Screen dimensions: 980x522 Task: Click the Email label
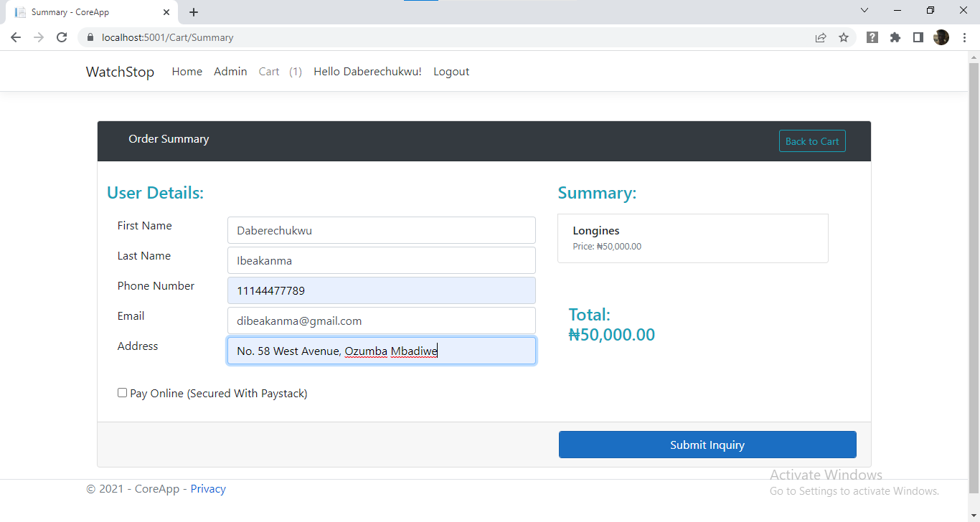pos(131,316)
